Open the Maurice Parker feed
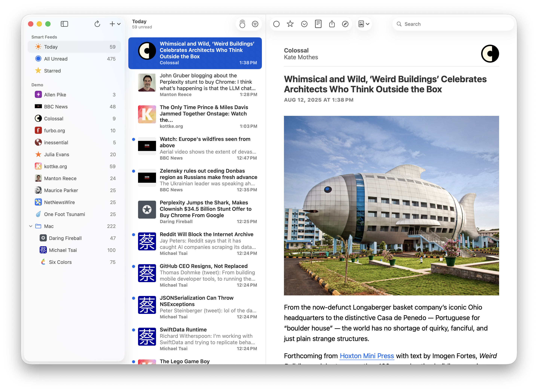The height and width of the screenshot is (392, 538). [x=74, y=190]
